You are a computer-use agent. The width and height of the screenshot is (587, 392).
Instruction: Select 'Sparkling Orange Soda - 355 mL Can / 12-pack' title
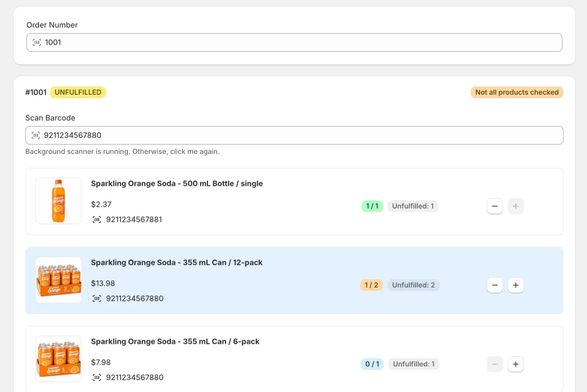pos(177,262)
